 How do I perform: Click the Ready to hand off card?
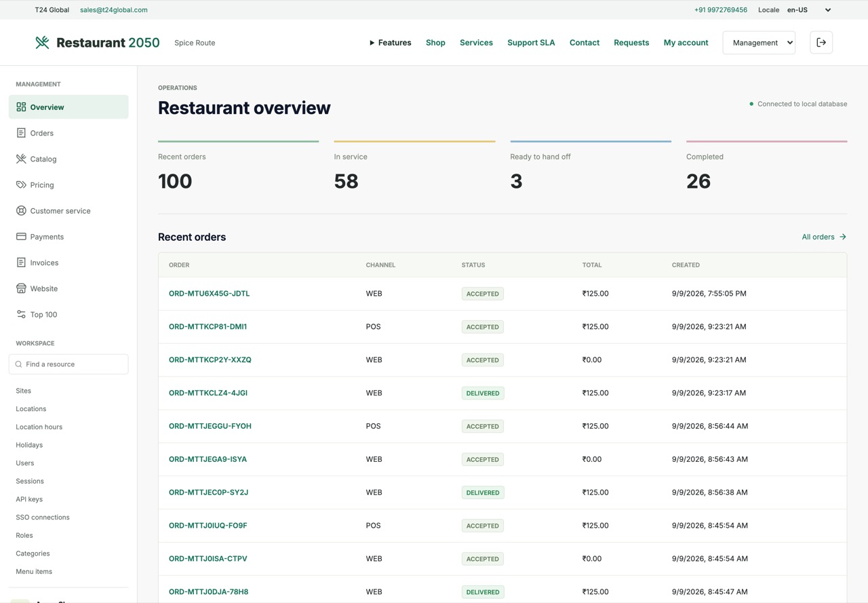(591, 167)
